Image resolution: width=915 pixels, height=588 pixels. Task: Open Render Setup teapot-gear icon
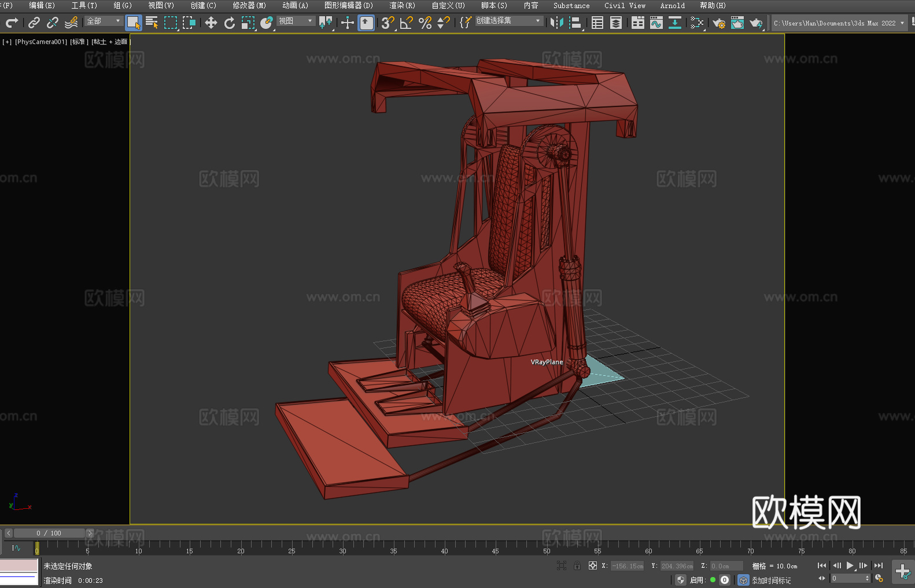[x=719, y=23]
